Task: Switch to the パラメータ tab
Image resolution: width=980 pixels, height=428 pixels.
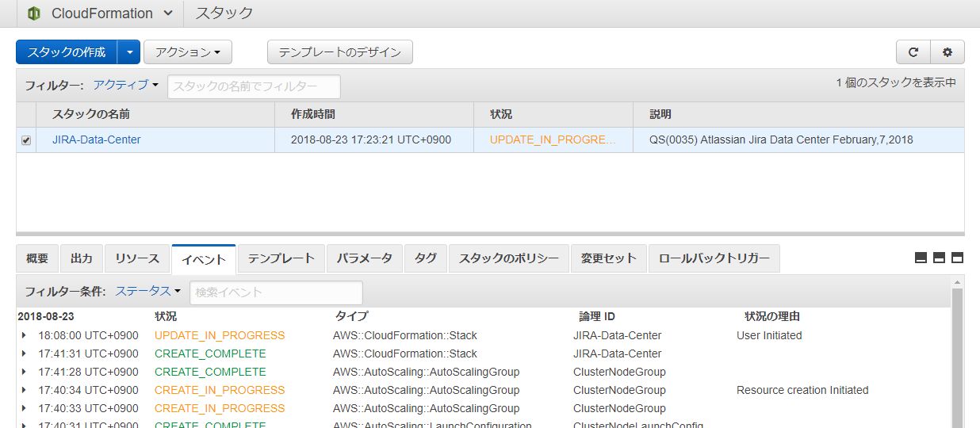Action: (x=365, y=258)
